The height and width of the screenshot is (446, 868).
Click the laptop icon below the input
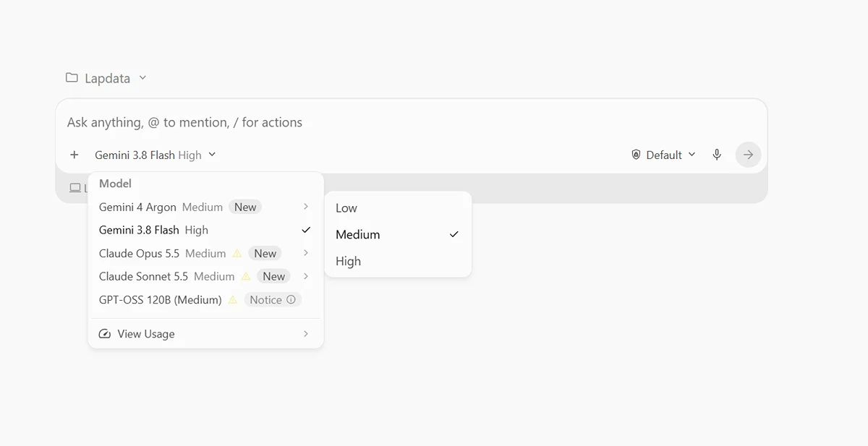(x=75, y=188)
